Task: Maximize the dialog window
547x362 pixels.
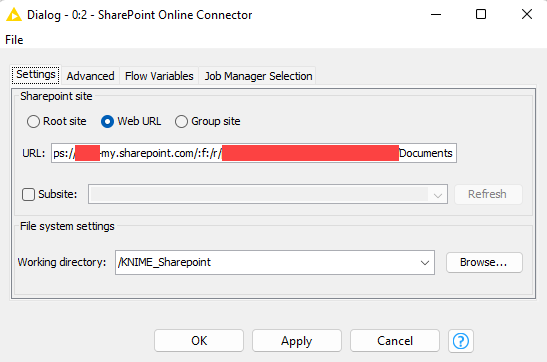Action: (481, 15)
